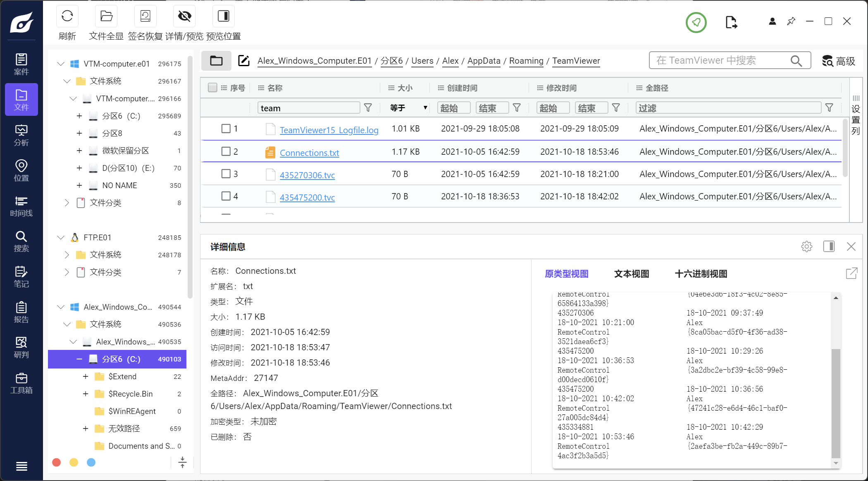The height and width of the screenshot is (481, 868).
Task: Click the 文件全显 folder icon
Action: (x=106, y=17)
